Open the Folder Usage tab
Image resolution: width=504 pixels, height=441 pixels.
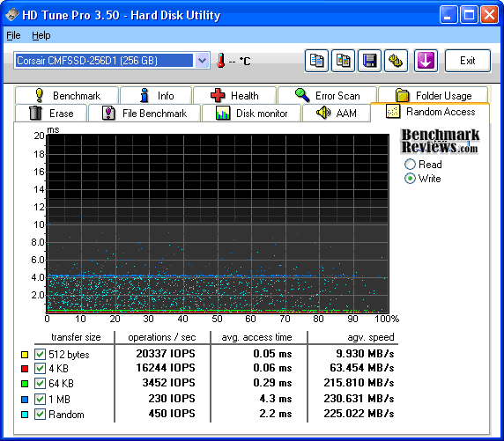(x=433, y=95)
